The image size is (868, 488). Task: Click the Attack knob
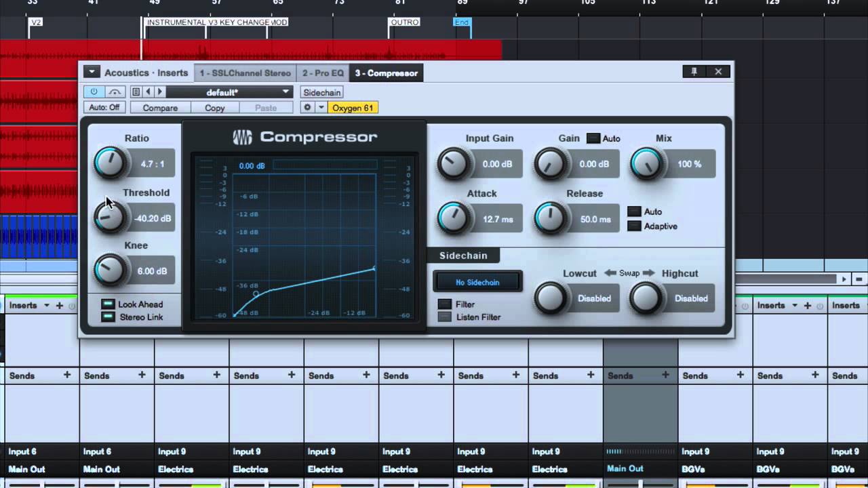click(453, 218)
